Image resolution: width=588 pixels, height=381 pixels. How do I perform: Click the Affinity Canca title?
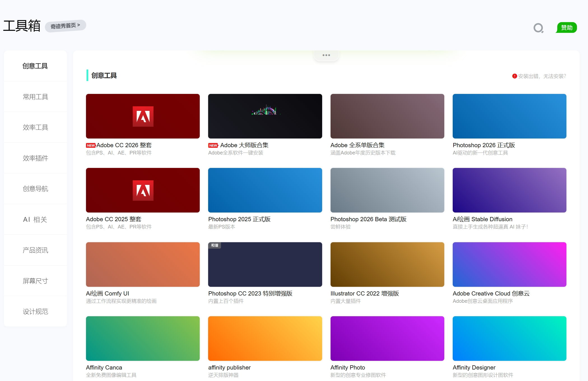click(104, 368)
